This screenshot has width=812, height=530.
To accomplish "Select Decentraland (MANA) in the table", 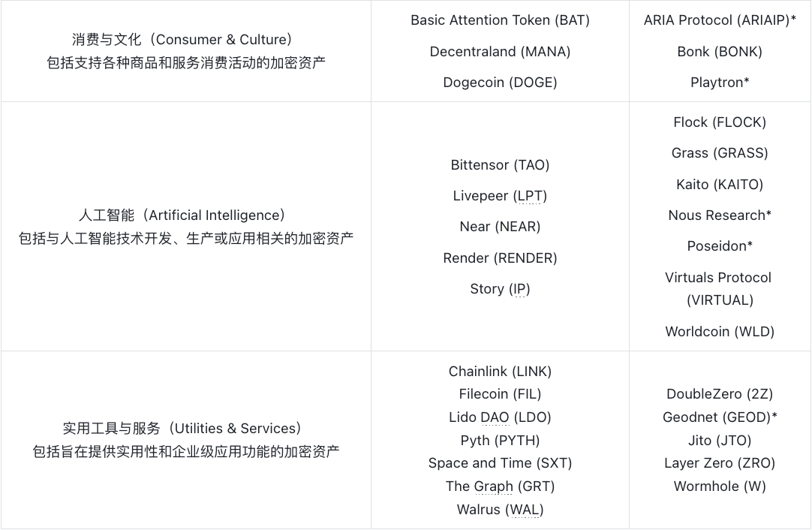I will (500, 52).
